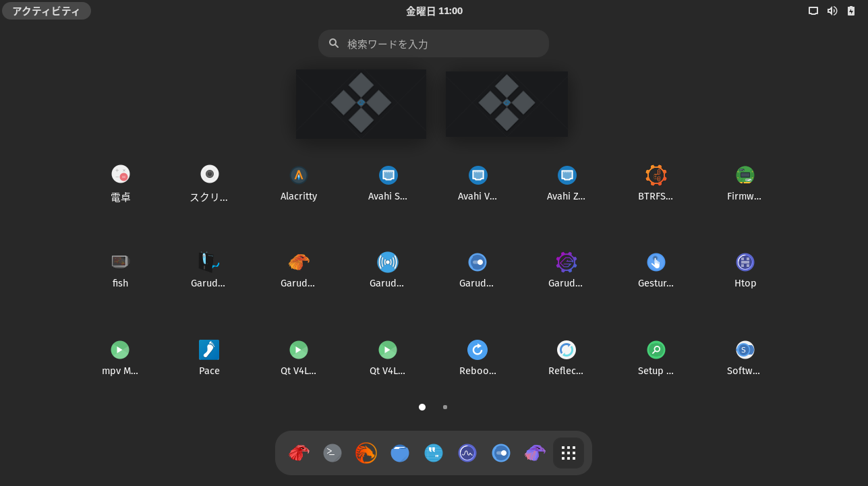Launch the スクリ... screenshot app
The image size is (868, 486).
pos(209,183)
